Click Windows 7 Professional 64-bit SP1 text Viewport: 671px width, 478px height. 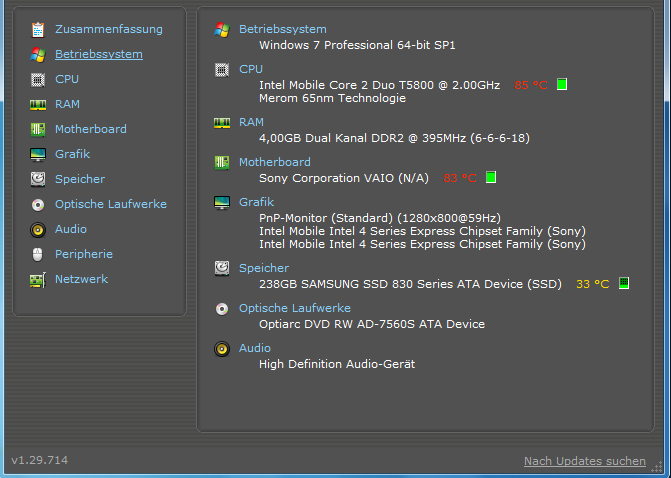[x=357, y=45]
